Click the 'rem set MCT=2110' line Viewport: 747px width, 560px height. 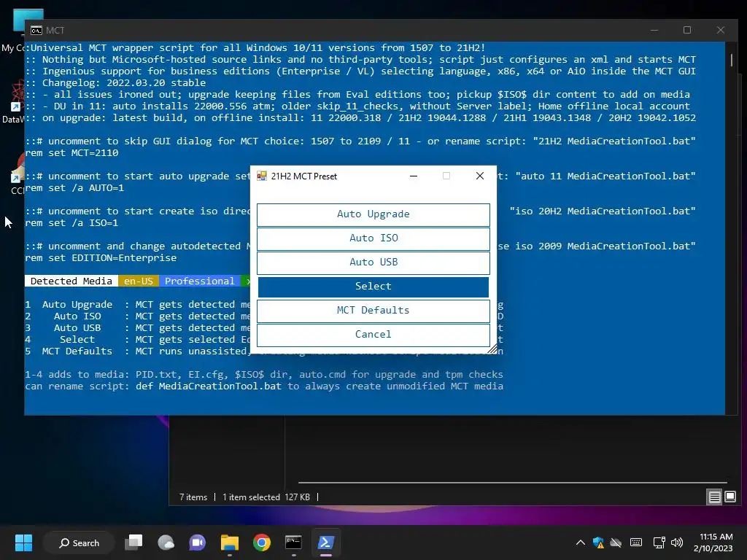pyautogui.click(x=72, y=153)
